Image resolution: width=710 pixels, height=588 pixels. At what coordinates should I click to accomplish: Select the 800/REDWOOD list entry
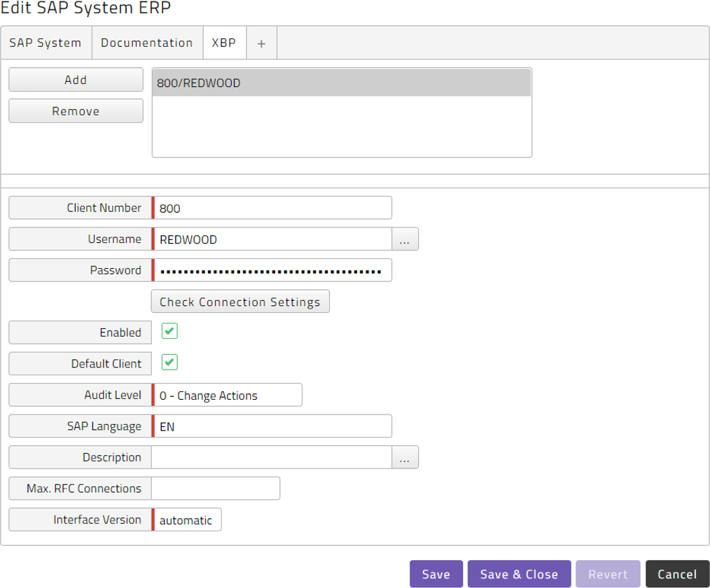click(x=342, y=83)
